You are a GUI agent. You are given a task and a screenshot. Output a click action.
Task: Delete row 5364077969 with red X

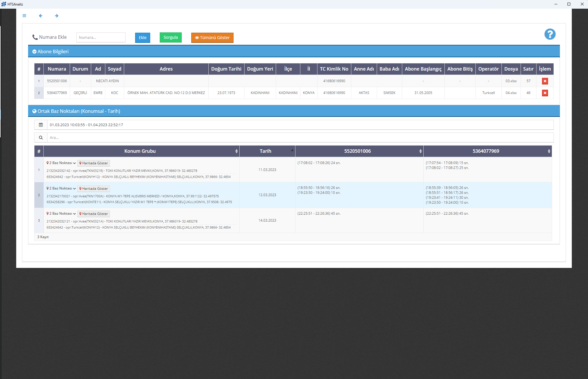click(x=545, y=93)
